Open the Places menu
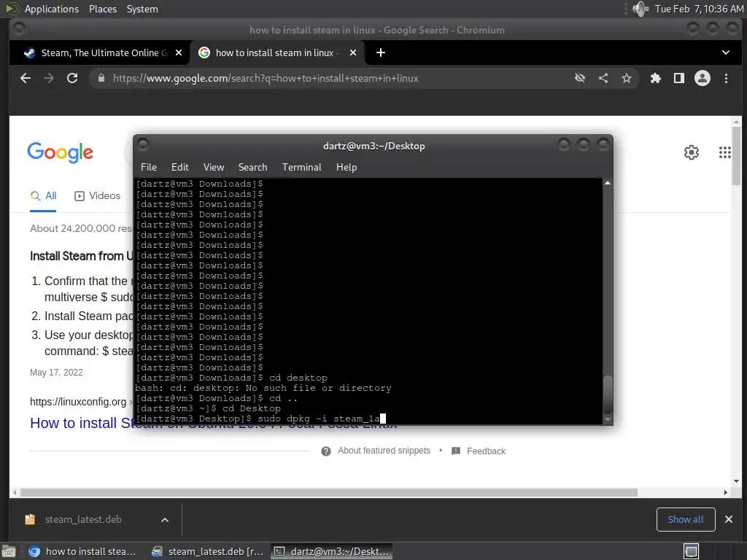Screen dimensions: 747x560 coord(102,9)
